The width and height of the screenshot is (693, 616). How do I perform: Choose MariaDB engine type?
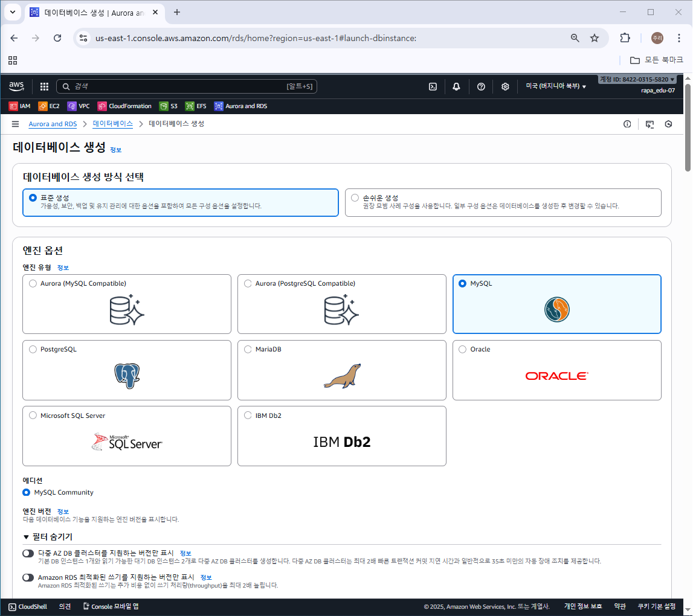341,370
